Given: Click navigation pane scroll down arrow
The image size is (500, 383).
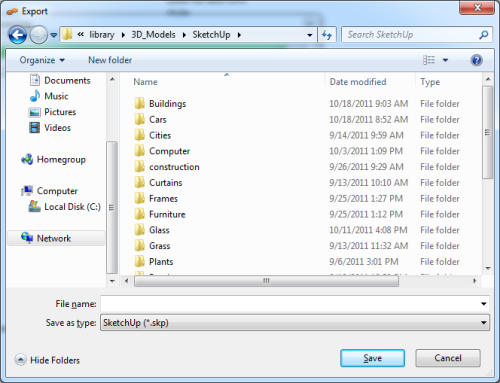Looking at the screenshot, I should pyautogui.click(x=112, y=281).
